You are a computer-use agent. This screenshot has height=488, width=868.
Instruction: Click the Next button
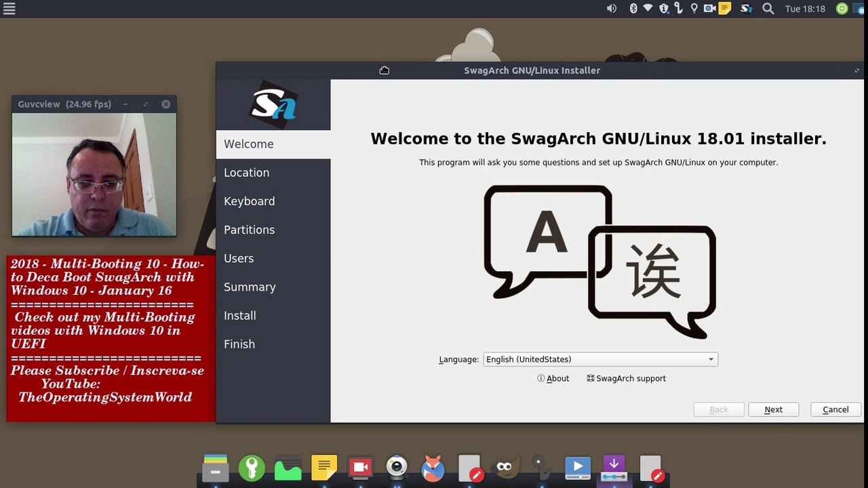[x=773, y=409]
